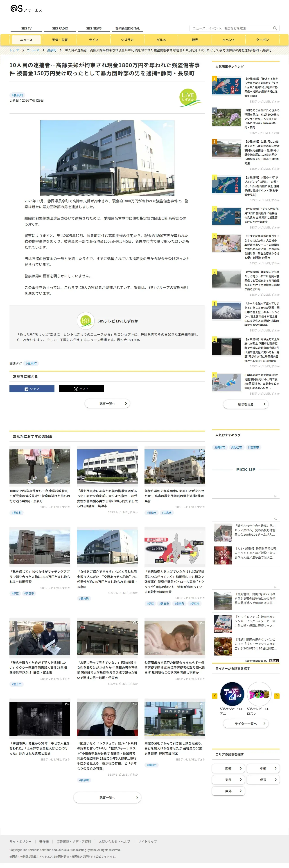Open the お問い合わせ・ヘルプ footer link
289x868 pixels.
pos(114,841)
